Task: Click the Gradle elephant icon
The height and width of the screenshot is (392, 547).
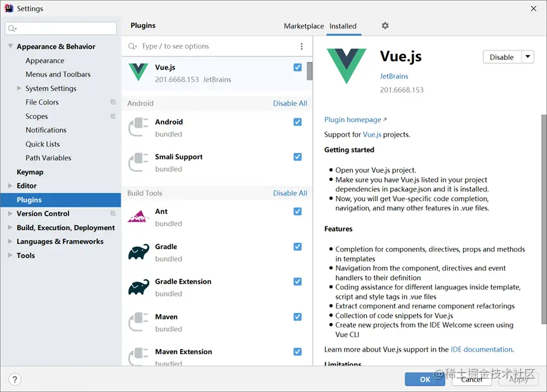Action: point(138,252)
